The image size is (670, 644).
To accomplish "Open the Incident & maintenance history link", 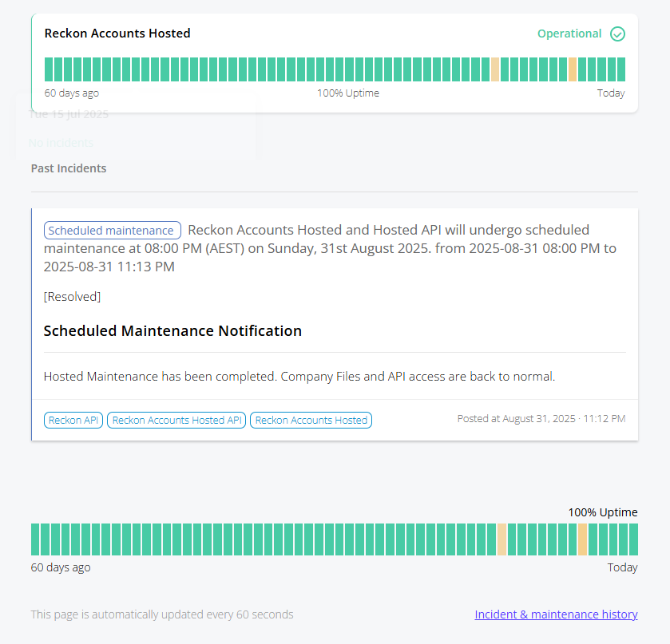I will pos(556,614).
